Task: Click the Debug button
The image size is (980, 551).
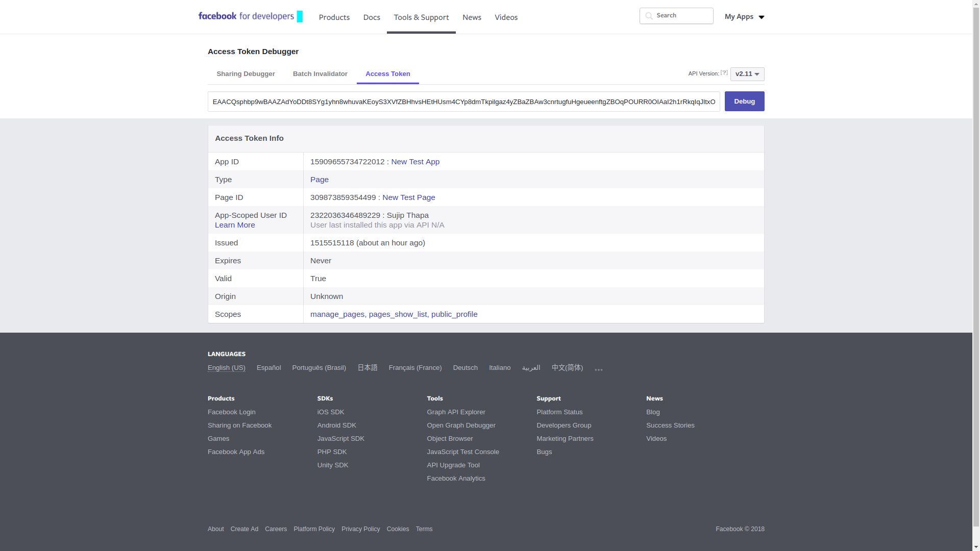Action: click(744, 102)
